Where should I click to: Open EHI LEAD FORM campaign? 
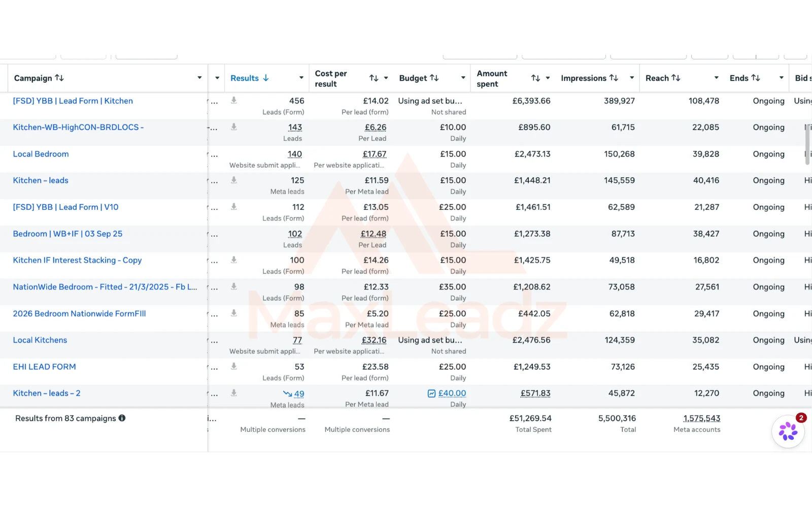click(44, 367)
